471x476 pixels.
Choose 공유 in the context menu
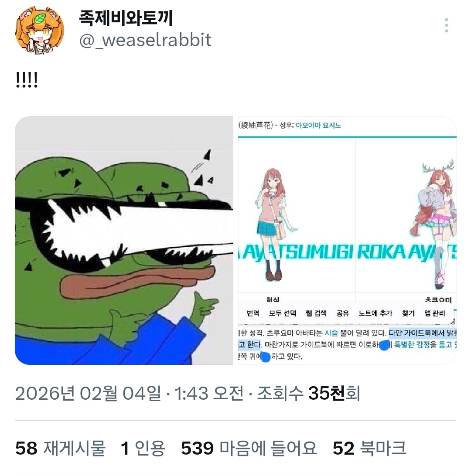pos(343,313)
